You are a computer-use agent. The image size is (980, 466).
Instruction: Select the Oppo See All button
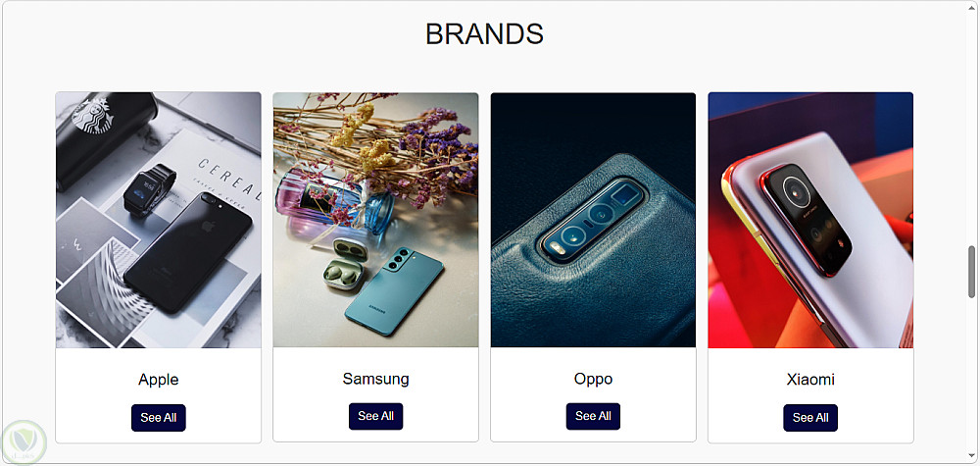click(x=593, y=417)
